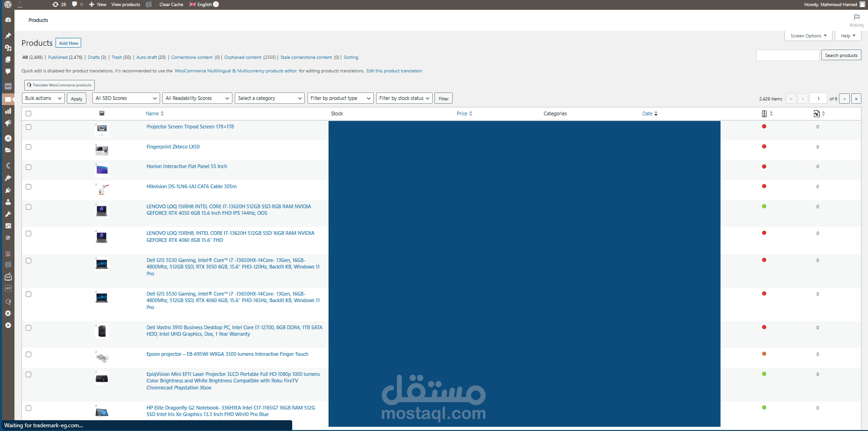Viewport: 868px width, 431px height.
Task: Filter by Published products
Action: pos(65,57)
